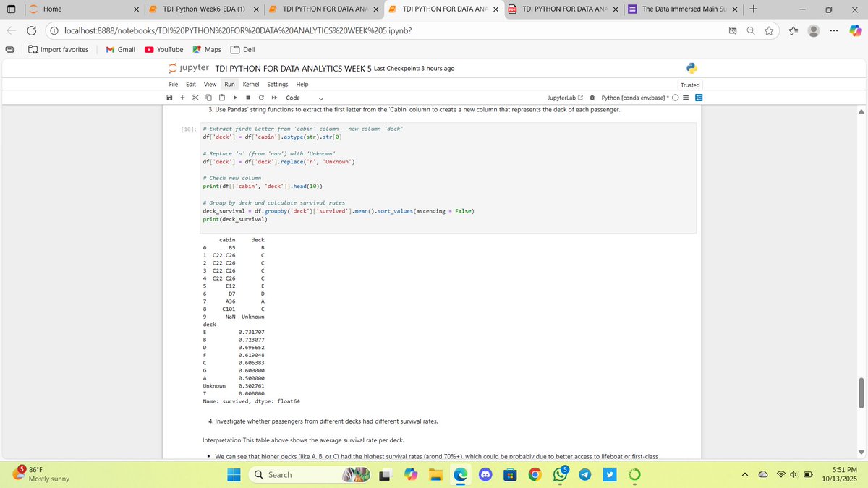The image size is (868, 488).
Task: Open a new browser tab
Action: [x=752, y=9]
